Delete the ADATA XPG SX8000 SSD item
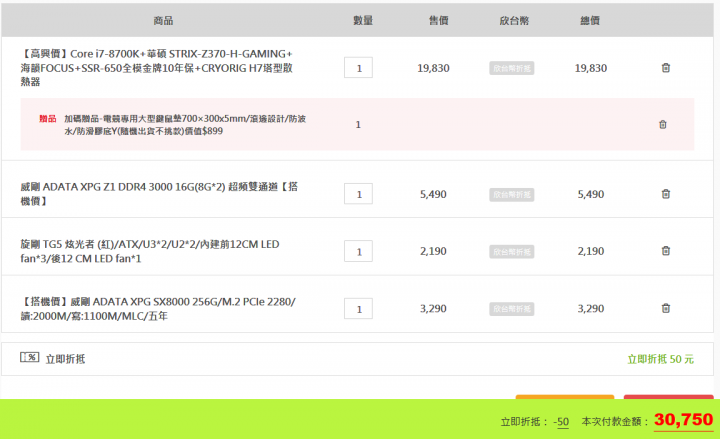Screen dimensions: 720x439 click(666, 308)
